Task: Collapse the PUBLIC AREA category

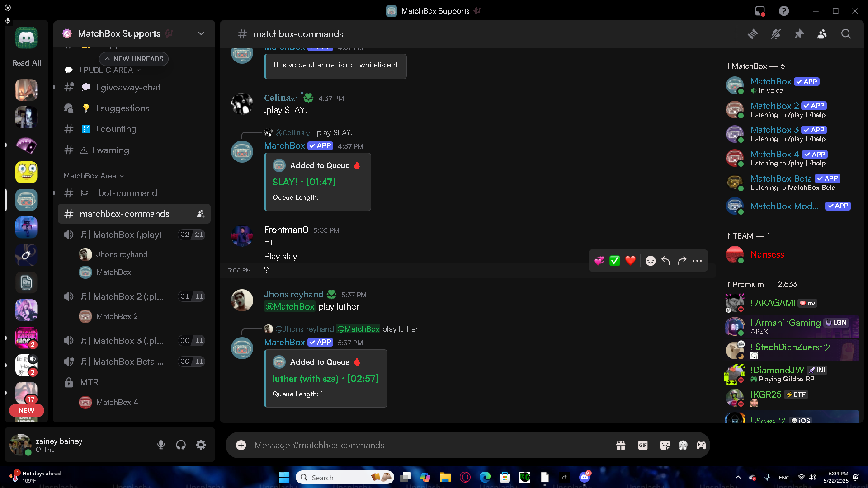Action: coord(108,70)
